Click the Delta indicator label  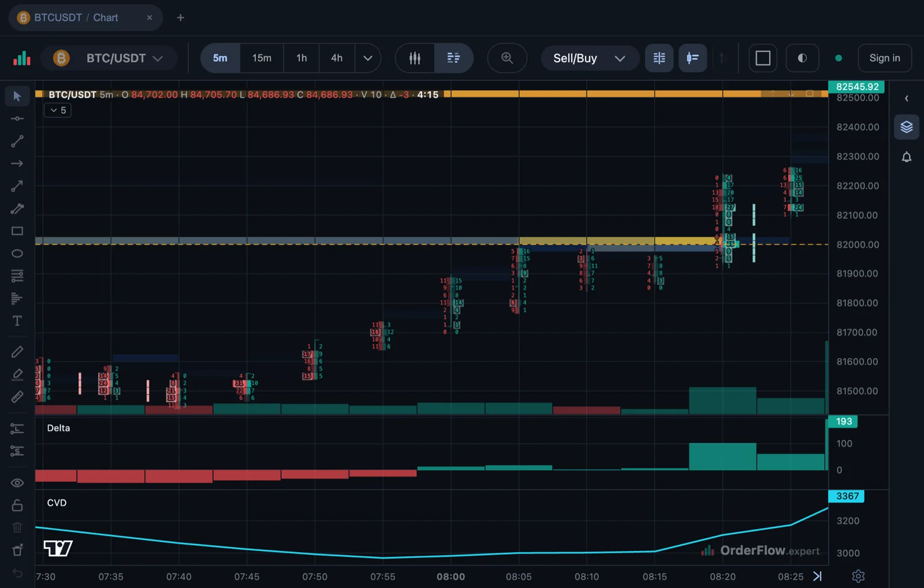58,428
